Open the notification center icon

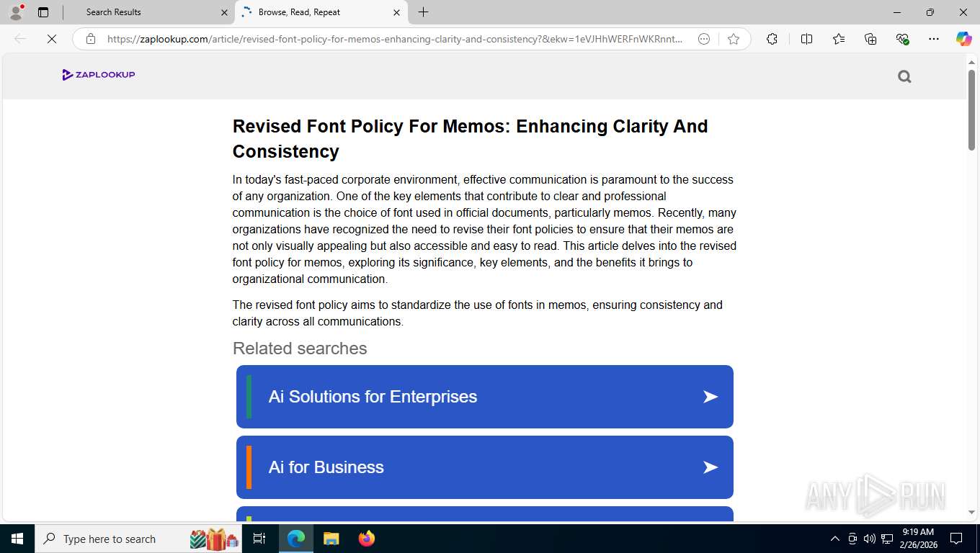click(956, 539)
